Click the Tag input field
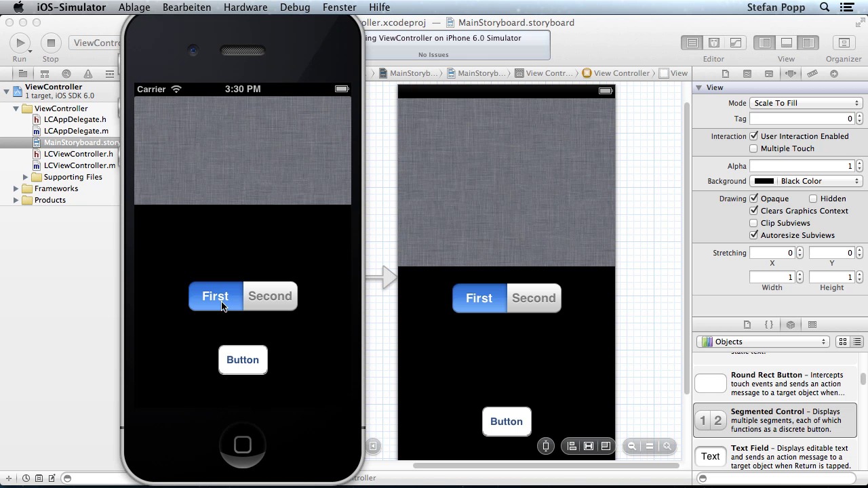This screenshot has height=488, width=868. (x=802, y=119)
